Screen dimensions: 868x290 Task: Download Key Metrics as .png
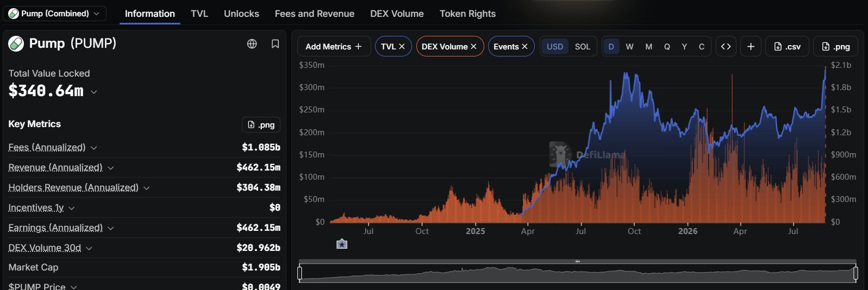pos(261,124)
